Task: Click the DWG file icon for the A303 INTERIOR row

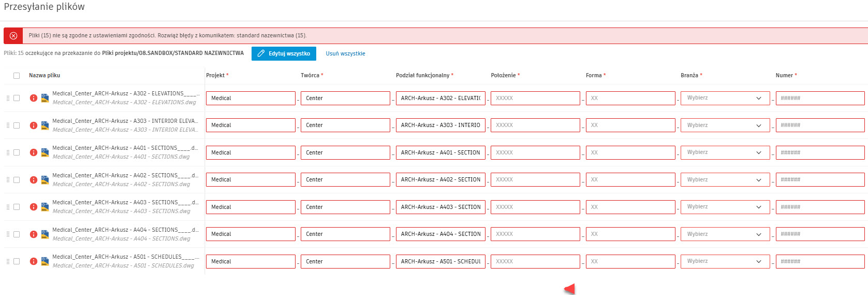Action: 45,125
